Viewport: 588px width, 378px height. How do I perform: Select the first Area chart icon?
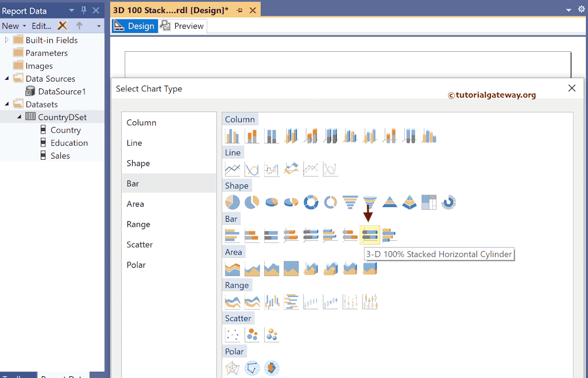[x=233, y=268]
